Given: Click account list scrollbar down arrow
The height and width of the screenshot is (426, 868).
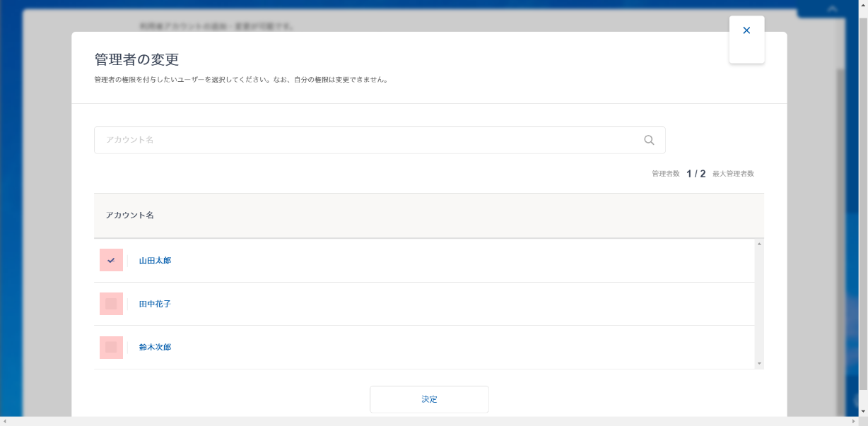Looking at the screenshot, I should pyautogui.click(x=759, y=364).
